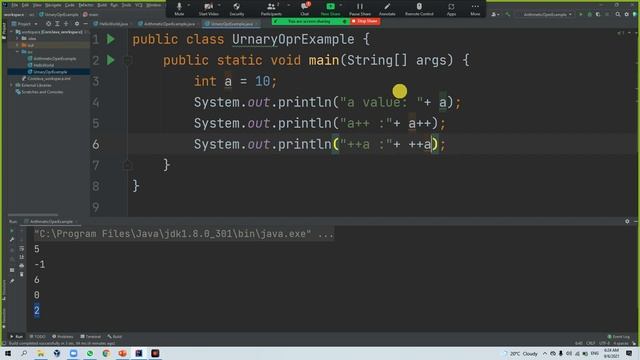The height and width of the screenshot is (360, 640).
Task: Open the Problems tool window tab
Action: coord(62,337)
